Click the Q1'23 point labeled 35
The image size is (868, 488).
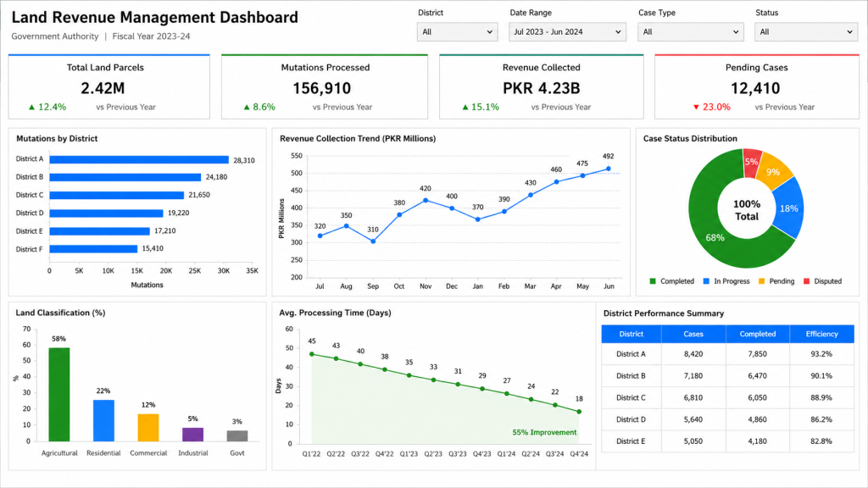click(x=409, y=375)
